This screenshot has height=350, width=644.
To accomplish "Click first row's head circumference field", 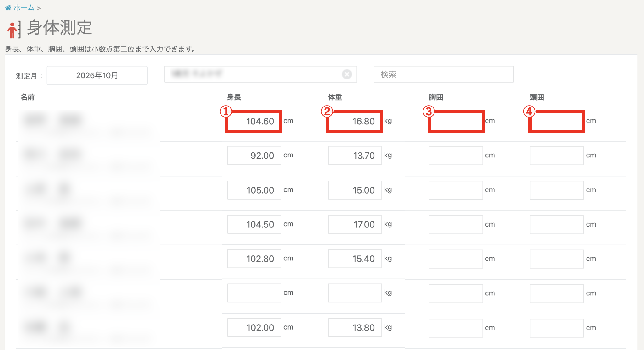I will point(556,121).
